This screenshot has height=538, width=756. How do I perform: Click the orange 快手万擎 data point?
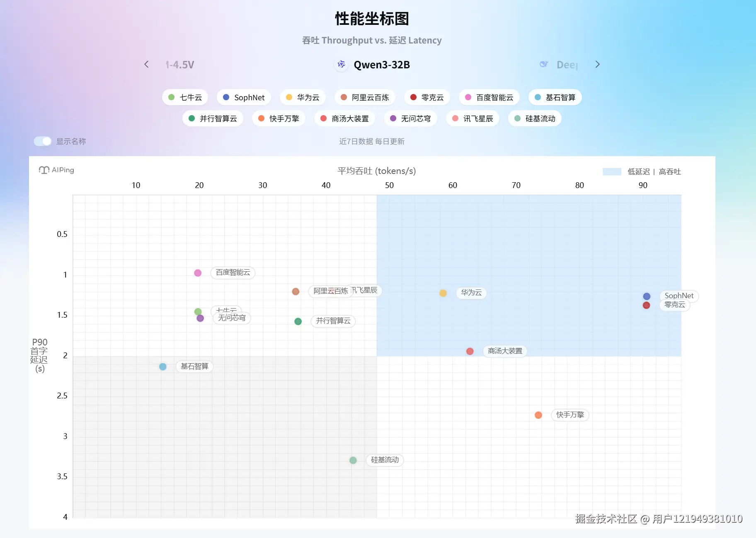tap(538, 415)
